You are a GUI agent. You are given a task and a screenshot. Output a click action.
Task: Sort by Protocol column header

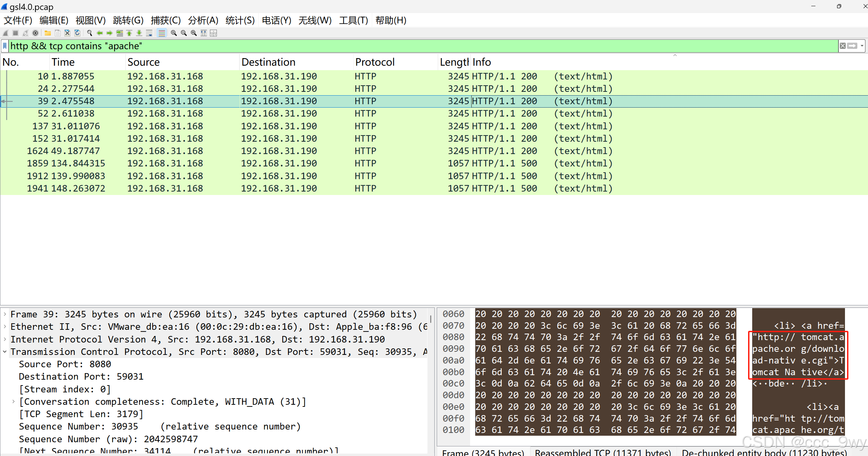tap(375, 62)
